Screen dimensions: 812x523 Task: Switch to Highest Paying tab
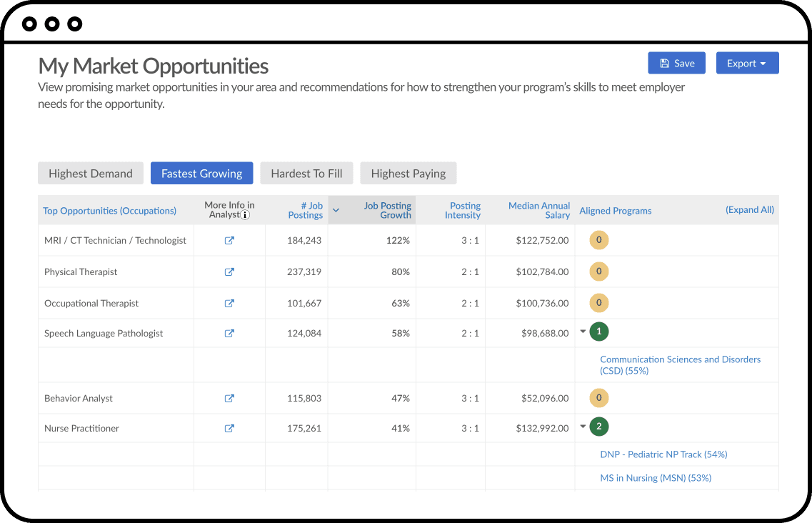[408, 173]
